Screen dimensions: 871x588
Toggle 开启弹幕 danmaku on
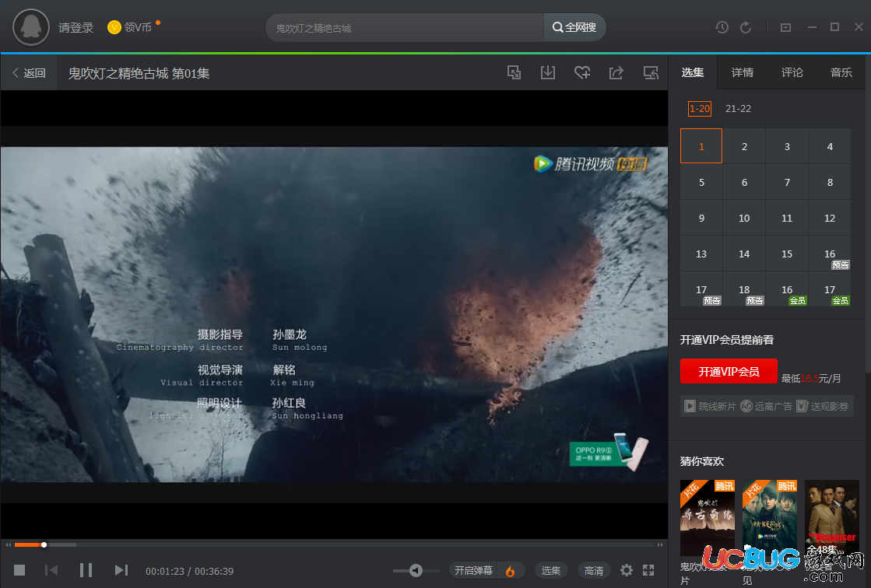[x=473, y=570]
